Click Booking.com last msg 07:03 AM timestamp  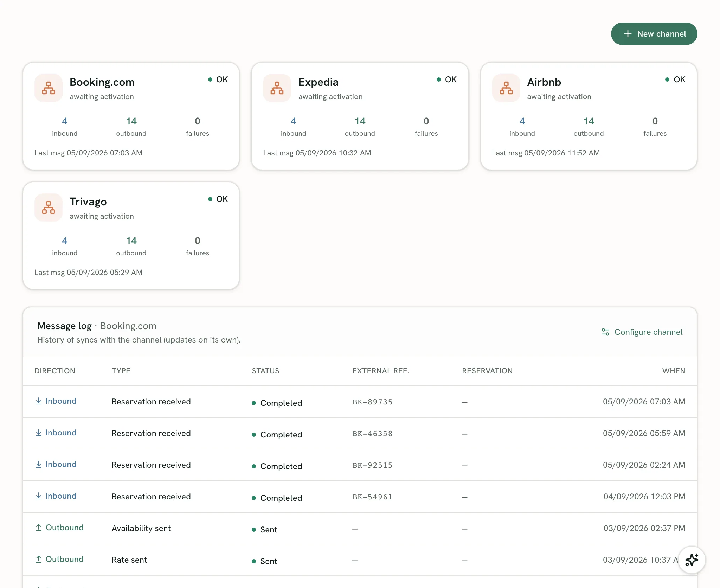tap(89, 153)
